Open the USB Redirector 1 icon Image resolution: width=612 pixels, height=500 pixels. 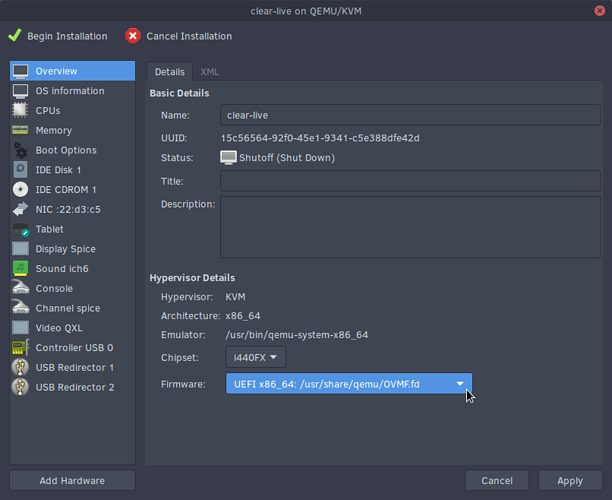click(20, 367)
